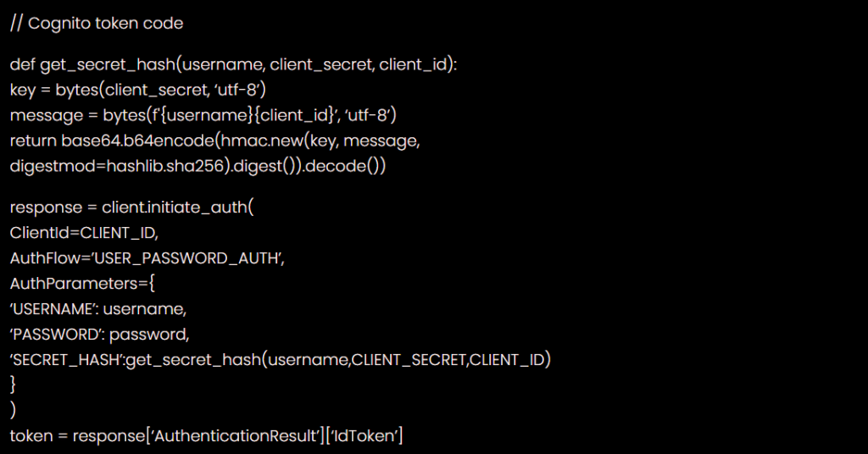Click the 'def get_secret_hash' function definition line
The image size is (868, 454).
pos(233,65)
